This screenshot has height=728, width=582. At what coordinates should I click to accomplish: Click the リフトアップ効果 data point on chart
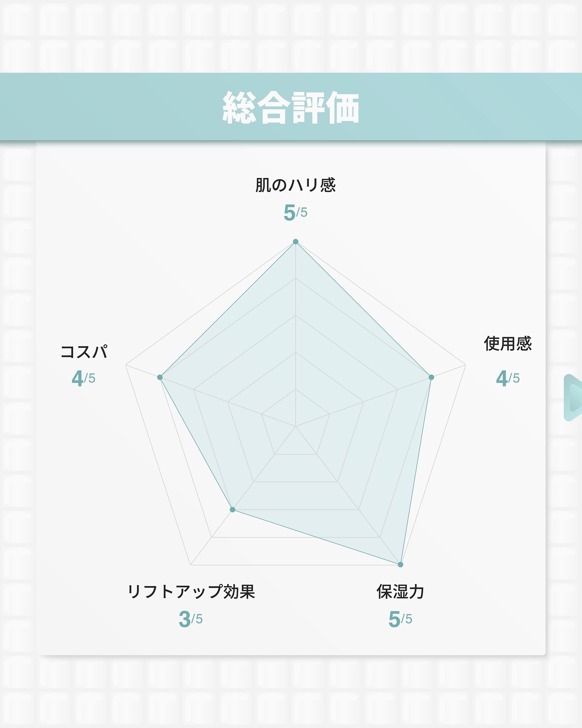pyautogui.click(x=232, y=510)
